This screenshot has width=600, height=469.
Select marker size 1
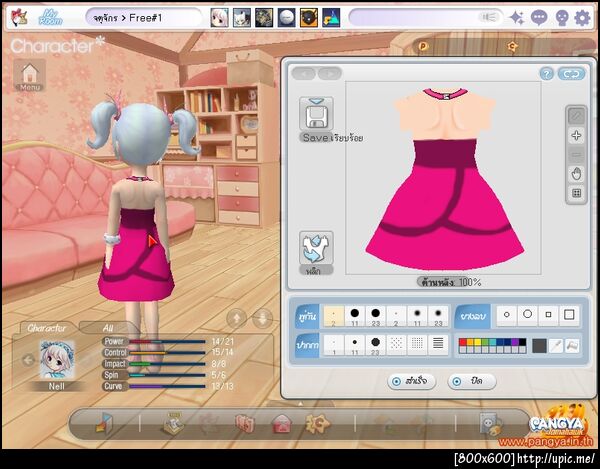tap(334, 345)
